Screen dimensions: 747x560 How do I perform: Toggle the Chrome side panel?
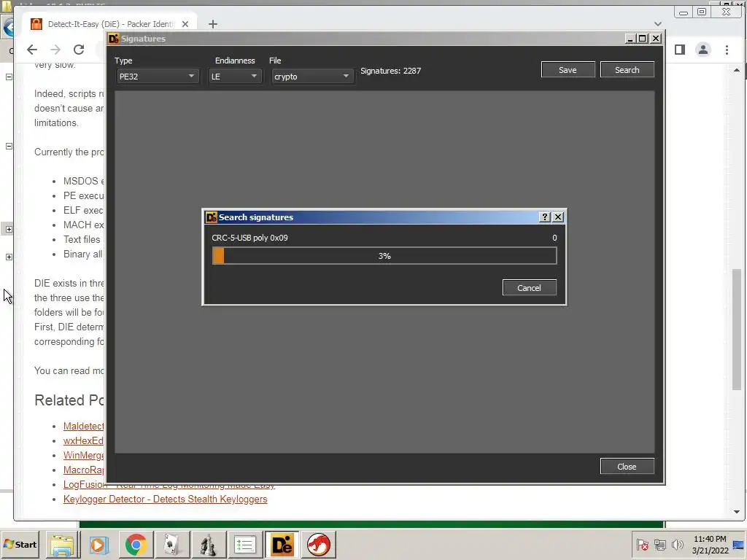680,50
